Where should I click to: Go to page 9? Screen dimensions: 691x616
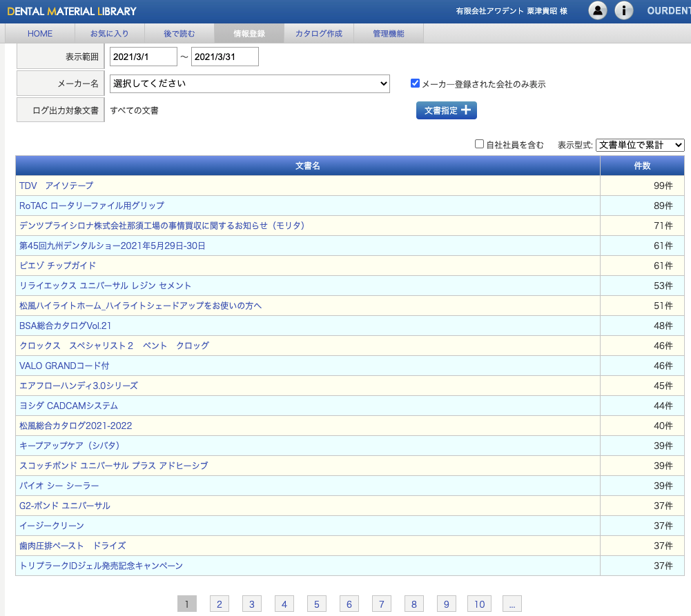(447, 604)
